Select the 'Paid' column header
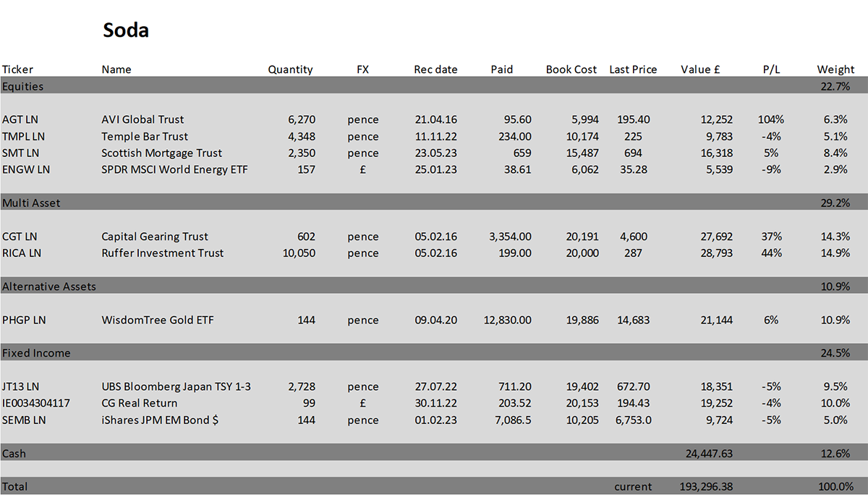868x495 pixels. pyautogui.click(x=501, y=69)
